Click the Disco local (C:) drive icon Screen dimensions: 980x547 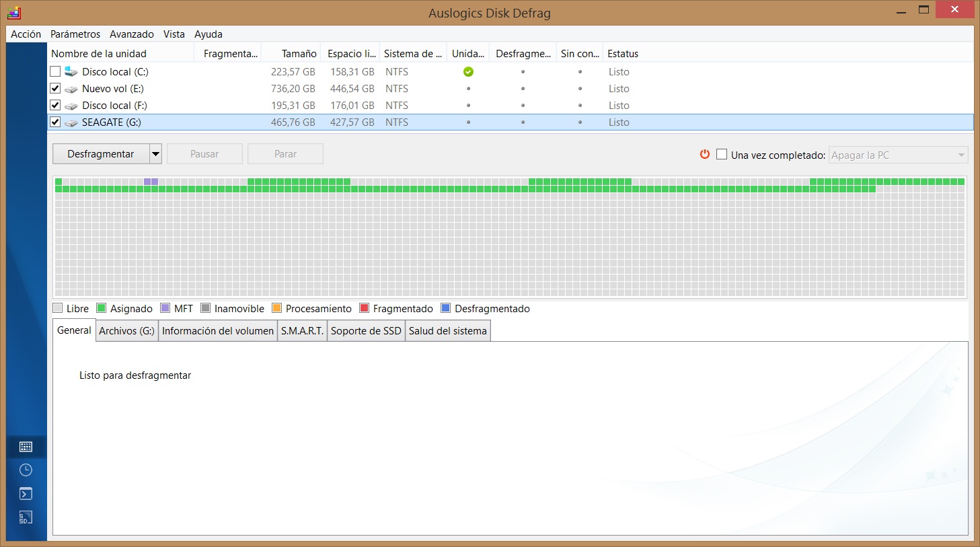pos(71,72)
